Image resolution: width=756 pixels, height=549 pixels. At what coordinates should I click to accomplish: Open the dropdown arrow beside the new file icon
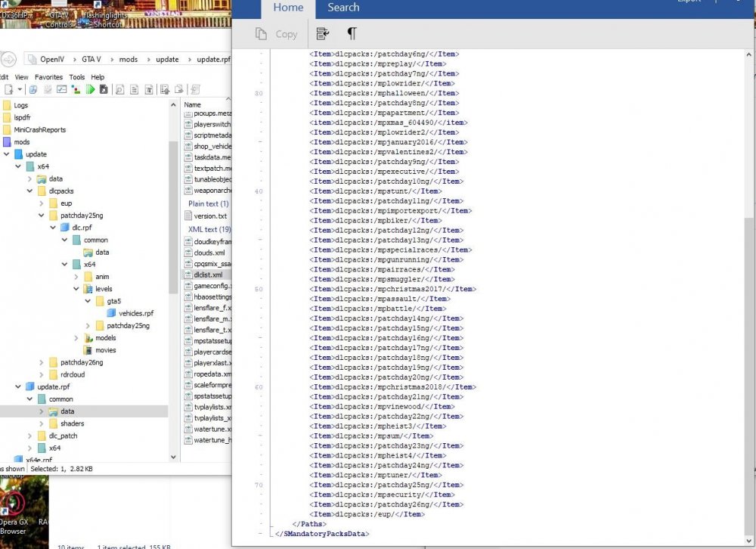pyautogui.click(x=20, y=89)
